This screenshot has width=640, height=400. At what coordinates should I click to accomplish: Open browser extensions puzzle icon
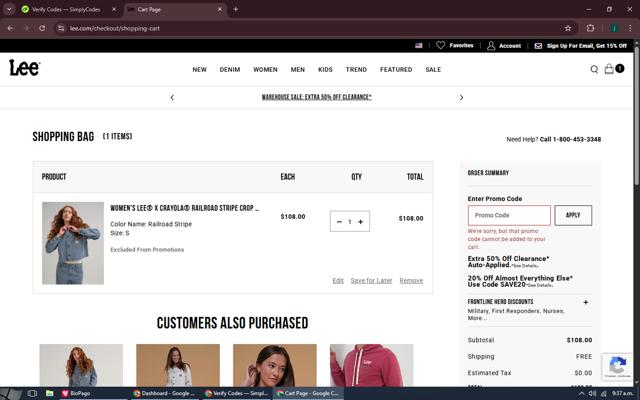click(590, 28)
